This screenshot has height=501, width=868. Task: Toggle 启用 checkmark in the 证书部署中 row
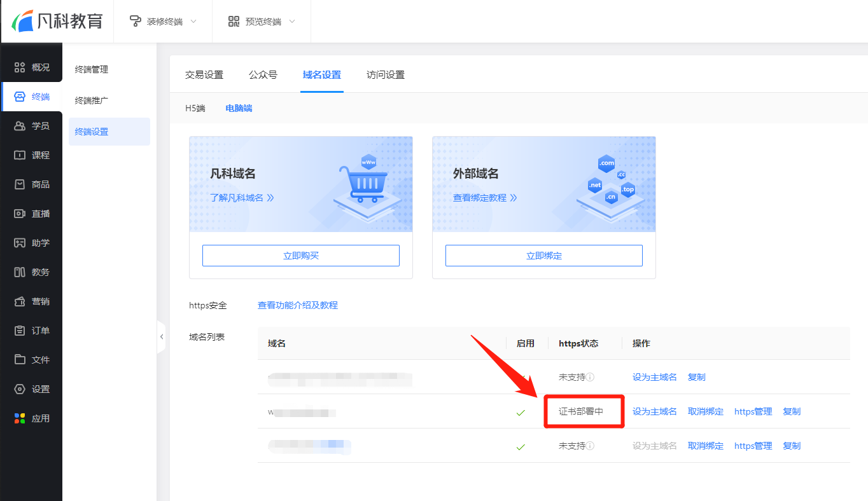coord(521,413)
